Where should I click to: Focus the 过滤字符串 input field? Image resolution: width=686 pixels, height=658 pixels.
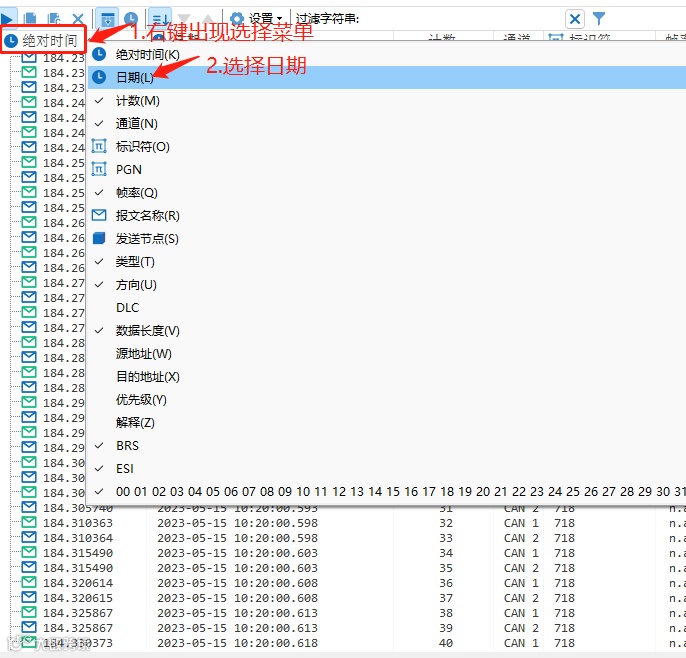click(x=462, y=19)
